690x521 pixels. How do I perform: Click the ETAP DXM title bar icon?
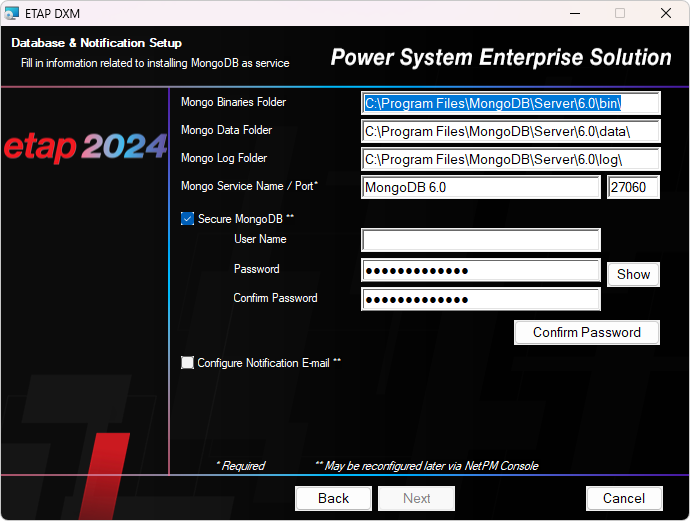[11, 13]
